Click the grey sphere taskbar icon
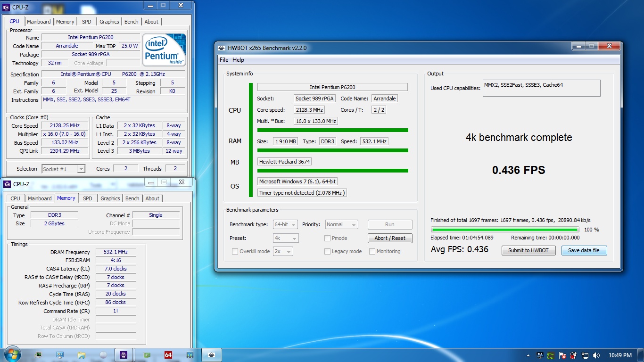The image size is (644, 362). tap(103, 355)
